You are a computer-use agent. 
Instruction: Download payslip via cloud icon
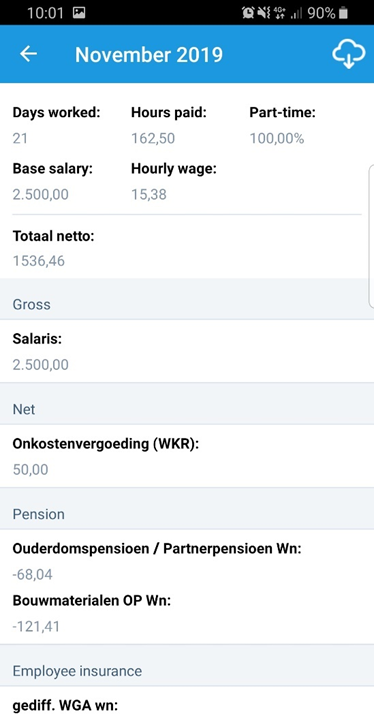348,54
